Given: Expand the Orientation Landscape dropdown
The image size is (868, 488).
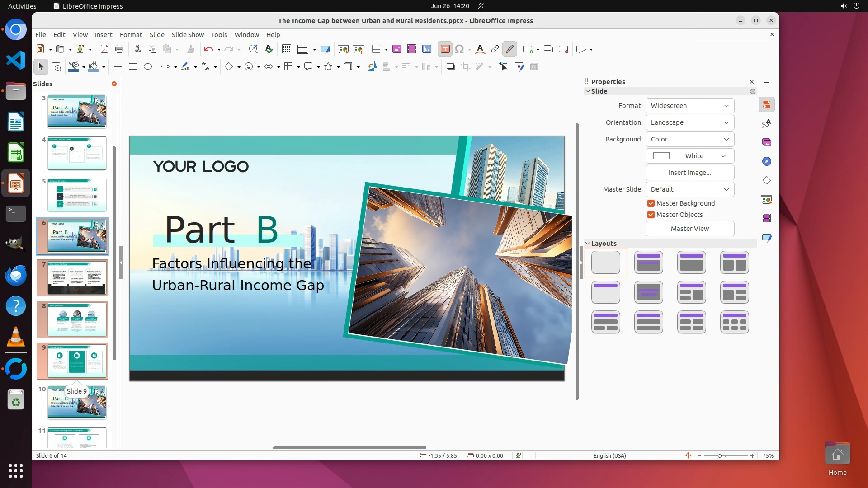Looking at the screenshot, I should point(689,122).
